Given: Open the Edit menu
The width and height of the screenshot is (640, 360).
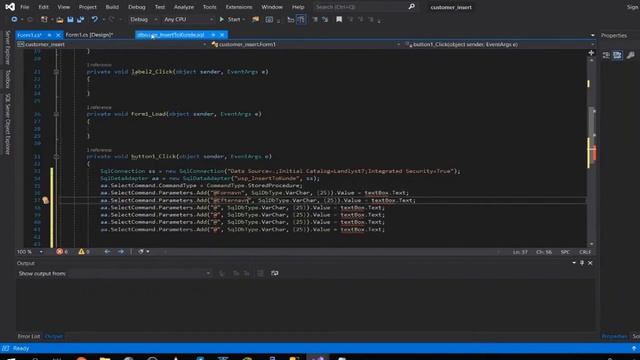Looking at the screenshot, I should coord(43,7).
